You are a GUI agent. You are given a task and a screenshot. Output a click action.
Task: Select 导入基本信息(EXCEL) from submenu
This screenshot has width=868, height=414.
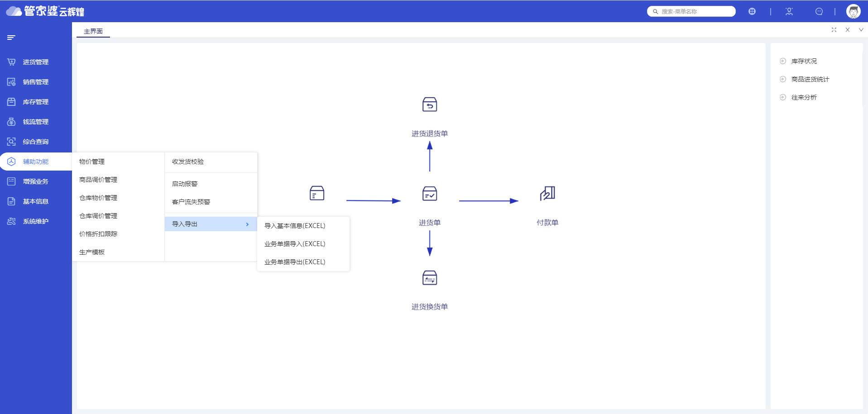point(295,226)
